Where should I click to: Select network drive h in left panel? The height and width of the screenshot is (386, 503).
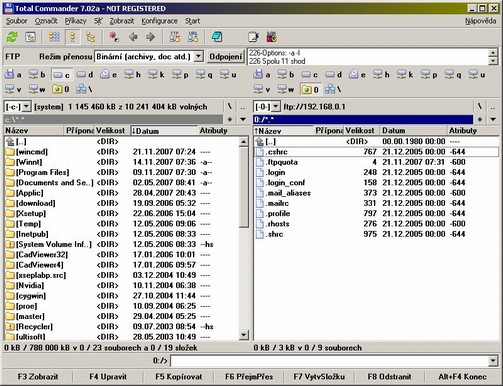[132, 74]
